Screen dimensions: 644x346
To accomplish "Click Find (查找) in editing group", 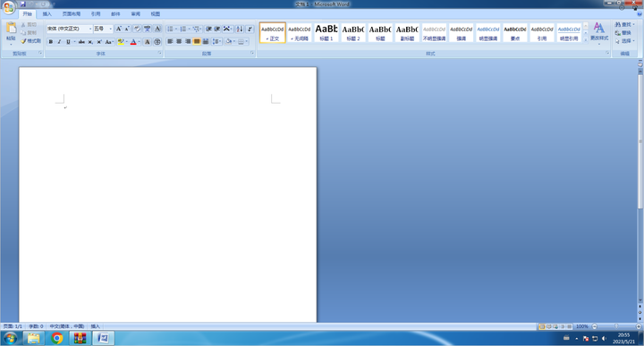I will point(623,25).
